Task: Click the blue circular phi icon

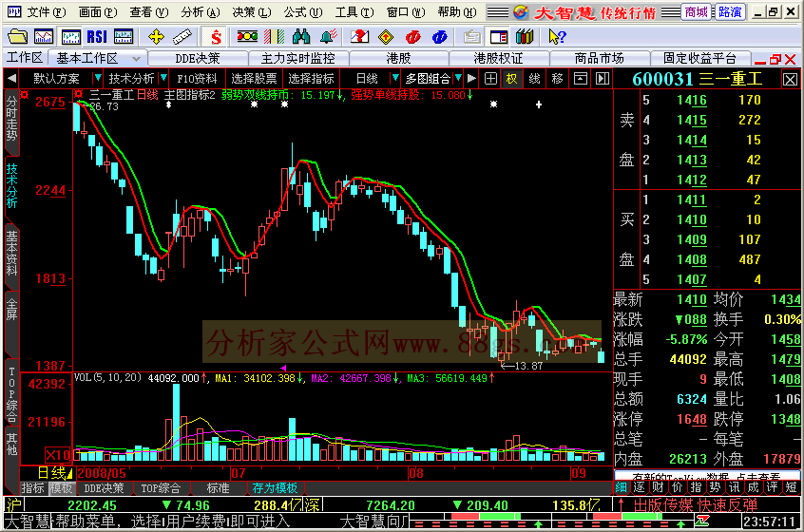Action: (x=439, y=37)
